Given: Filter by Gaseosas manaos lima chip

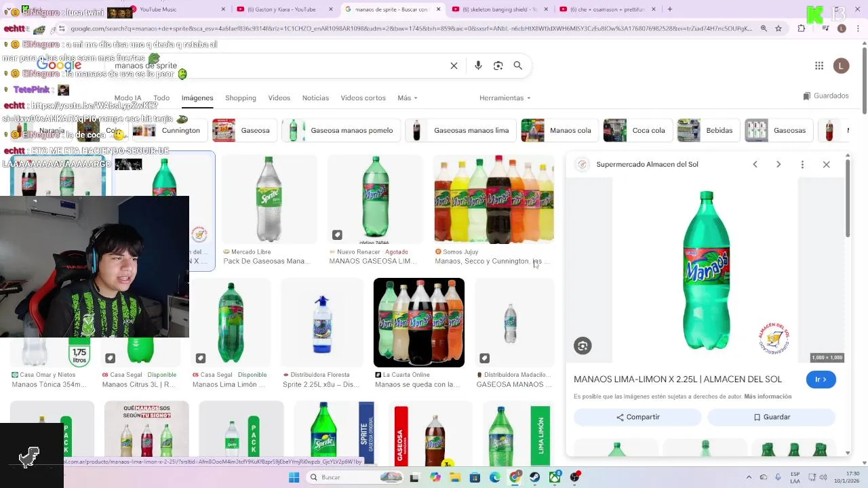Looking at the screenshot, I should 460,130.
